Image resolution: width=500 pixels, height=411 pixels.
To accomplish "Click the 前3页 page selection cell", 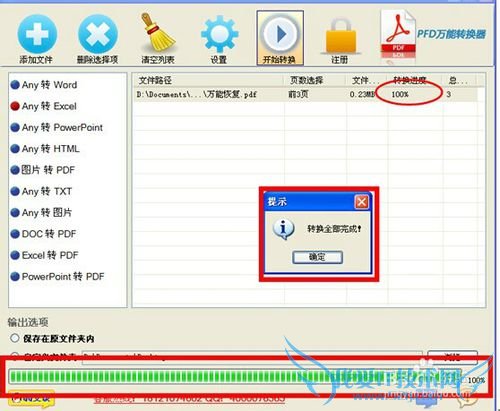I will click(298, 94).
